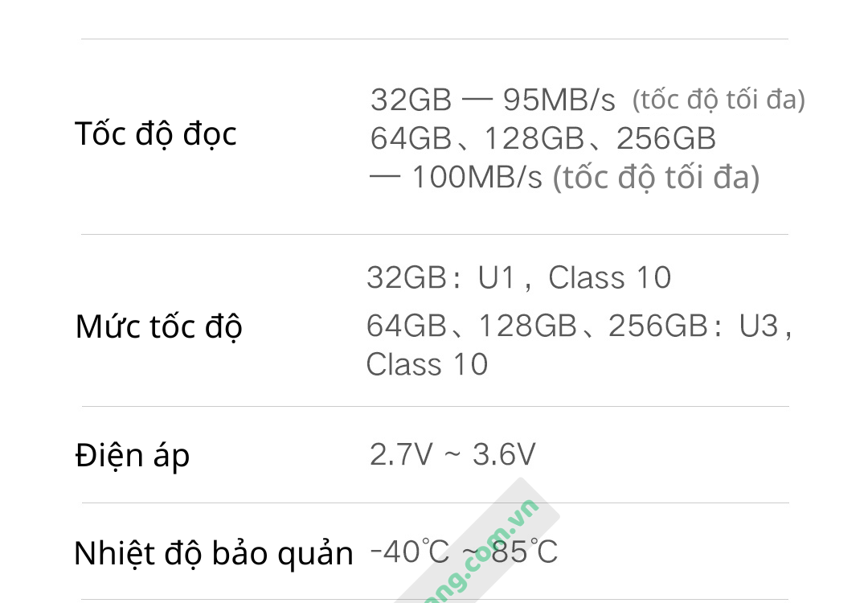Screen dimensions: 868x603
Task: Click the small "(tốc độ tối đa)" note after 95MB/s
Action: point(718,100)
